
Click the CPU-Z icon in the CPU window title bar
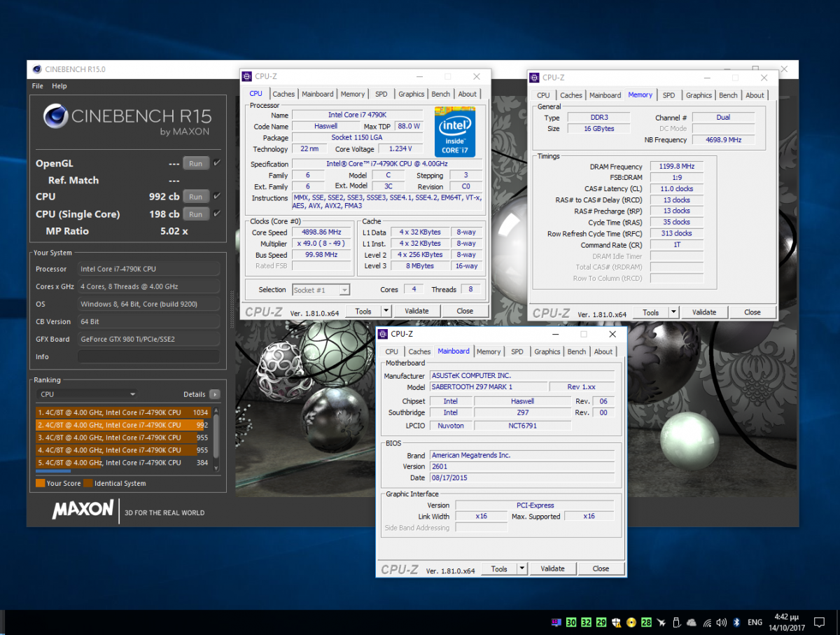(x=247, y=76)
